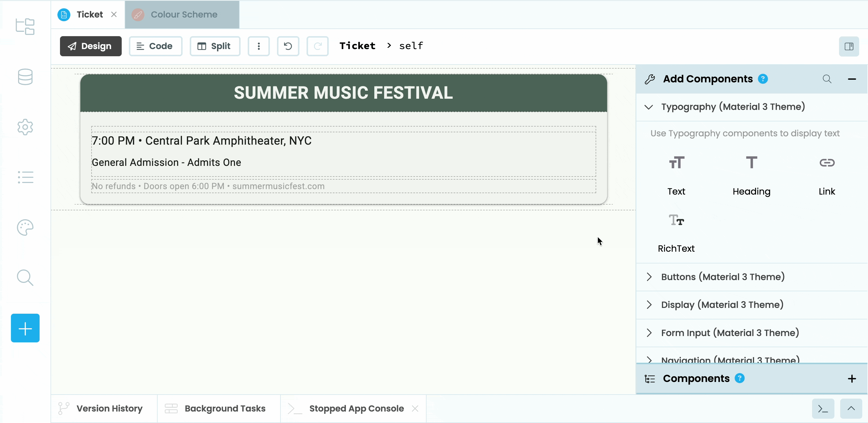Image resolution: width=868 pixels, height=423 pixels.
Task: Search components with magnifier icon
Action: [x=827, y=79]
